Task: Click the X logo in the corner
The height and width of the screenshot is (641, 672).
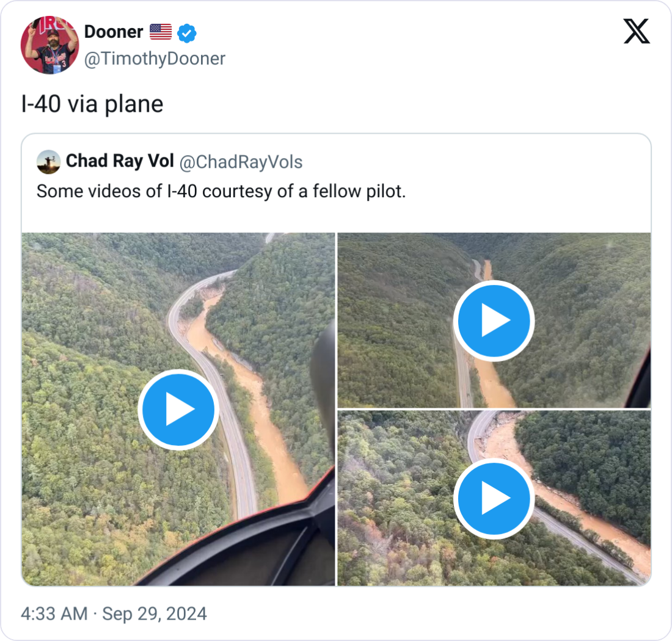Action: point(637,31)
